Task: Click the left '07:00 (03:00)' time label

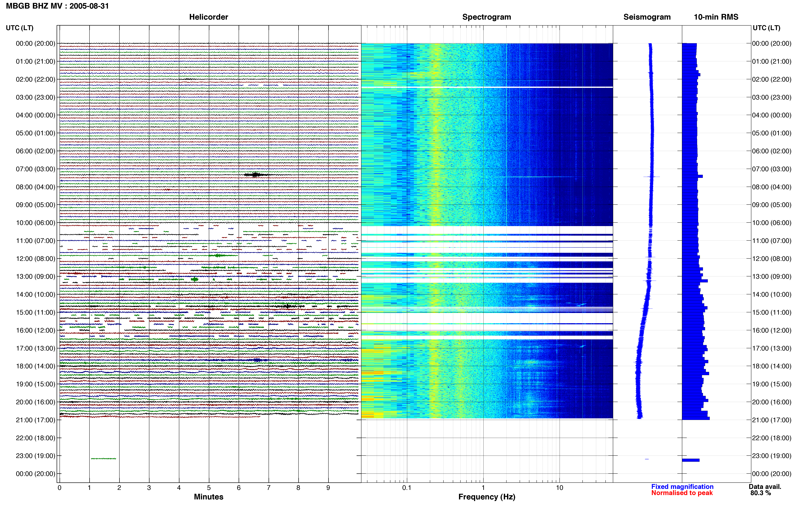Action: (x=36, y=169)
